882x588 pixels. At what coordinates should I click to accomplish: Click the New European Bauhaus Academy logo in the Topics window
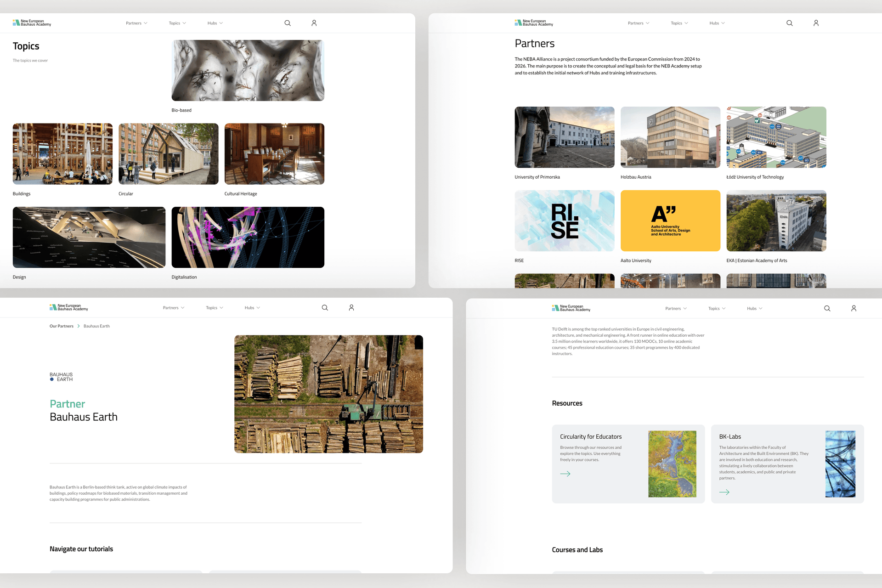tap(32, 23)
